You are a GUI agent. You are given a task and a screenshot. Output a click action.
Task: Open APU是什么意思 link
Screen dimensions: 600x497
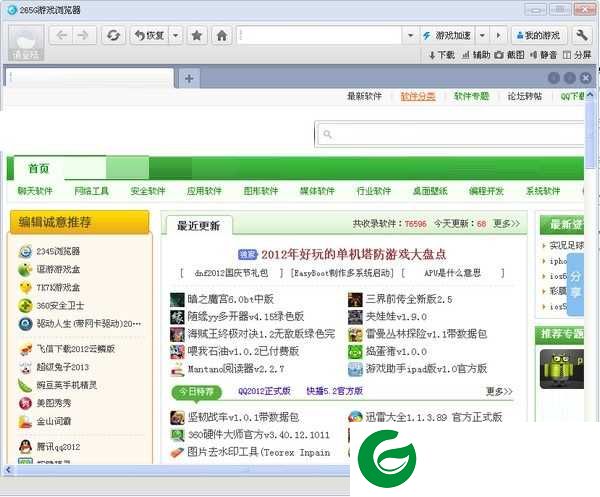point(452,273)
